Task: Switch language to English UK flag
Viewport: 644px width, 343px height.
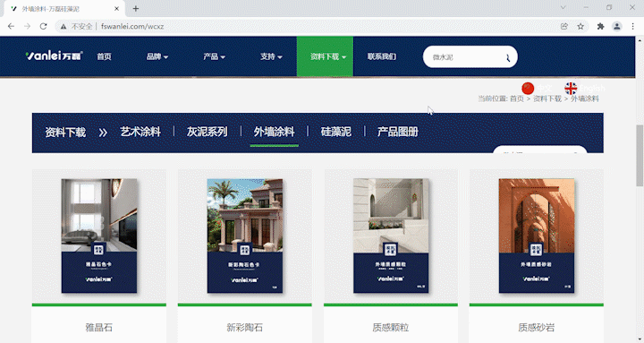Action: [584, 88]
